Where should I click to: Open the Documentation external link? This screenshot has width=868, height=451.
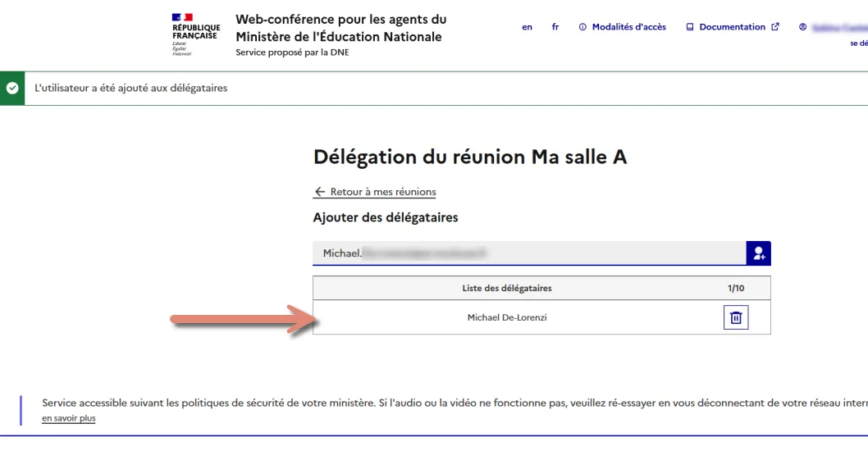click(x=733, y=26)
